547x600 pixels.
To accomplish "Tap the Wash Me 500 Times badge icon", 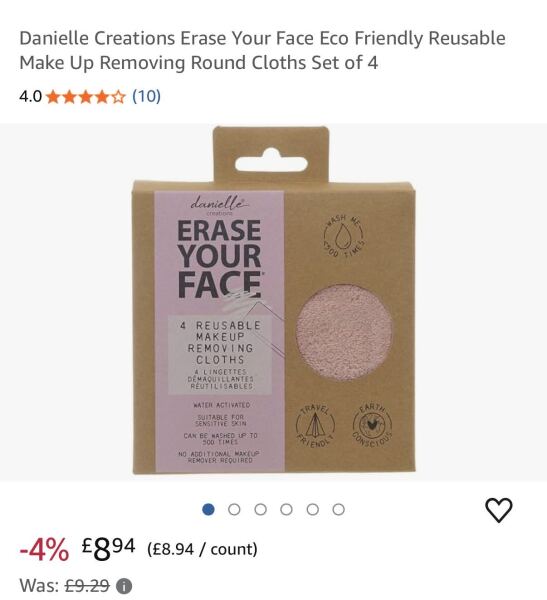I will pyautogui.click(x=343, y=235).
